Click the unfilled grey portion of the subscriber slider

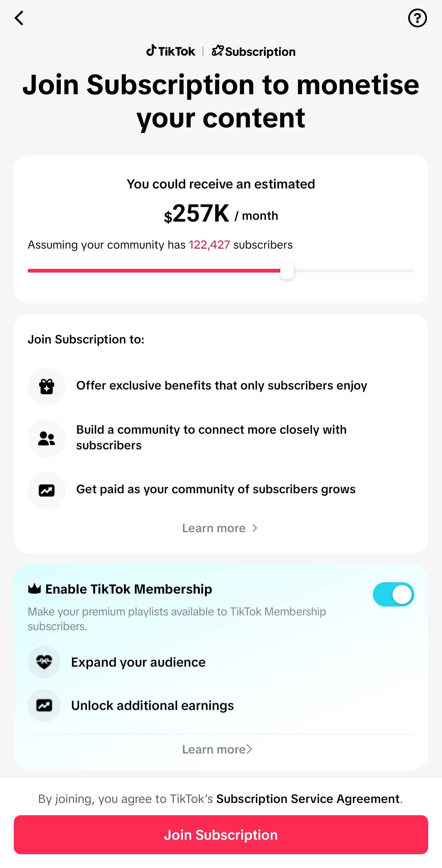tap(354, 271)
